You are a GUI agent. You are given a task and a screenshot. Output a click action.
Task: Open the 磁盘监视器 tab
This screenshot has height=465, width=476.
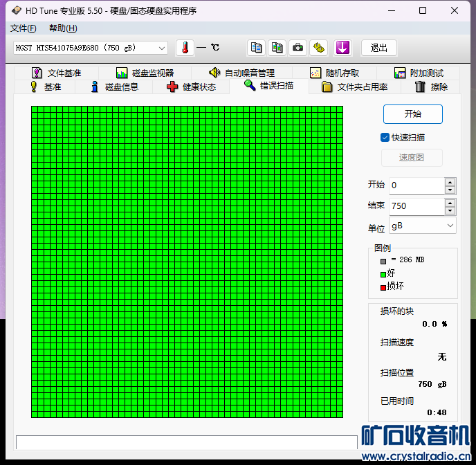[145, 73]
